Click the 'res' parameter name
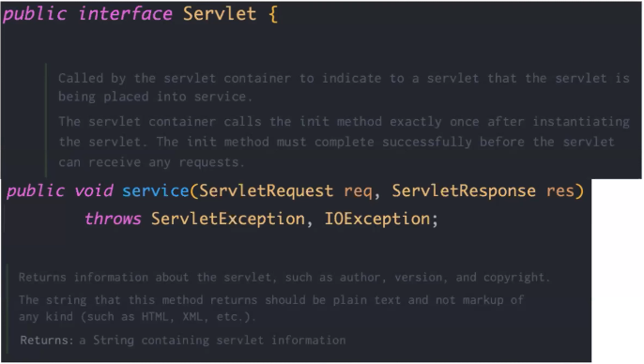The height and width of the screenshot is (364, 644). 560,191
